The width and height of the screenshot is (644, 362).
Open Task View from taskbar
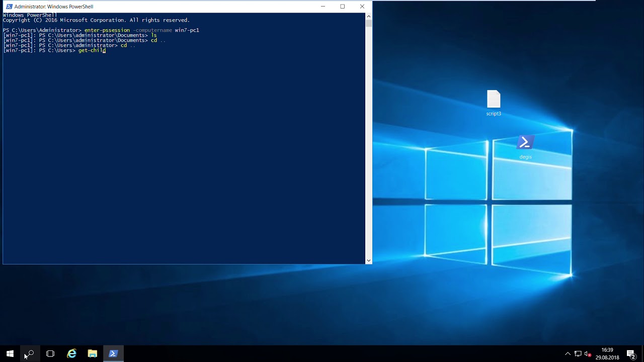(50, 353)
